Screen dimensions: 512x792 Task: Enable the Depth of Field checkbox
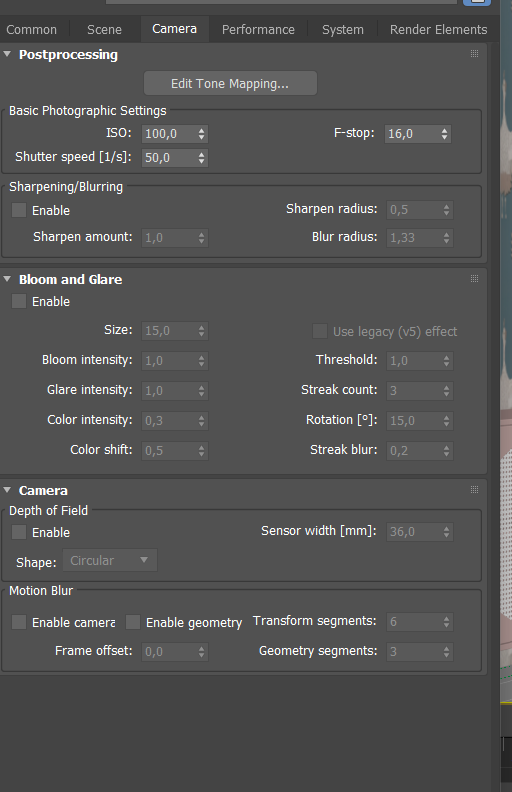pyautogui.click(x=19, y=532)
